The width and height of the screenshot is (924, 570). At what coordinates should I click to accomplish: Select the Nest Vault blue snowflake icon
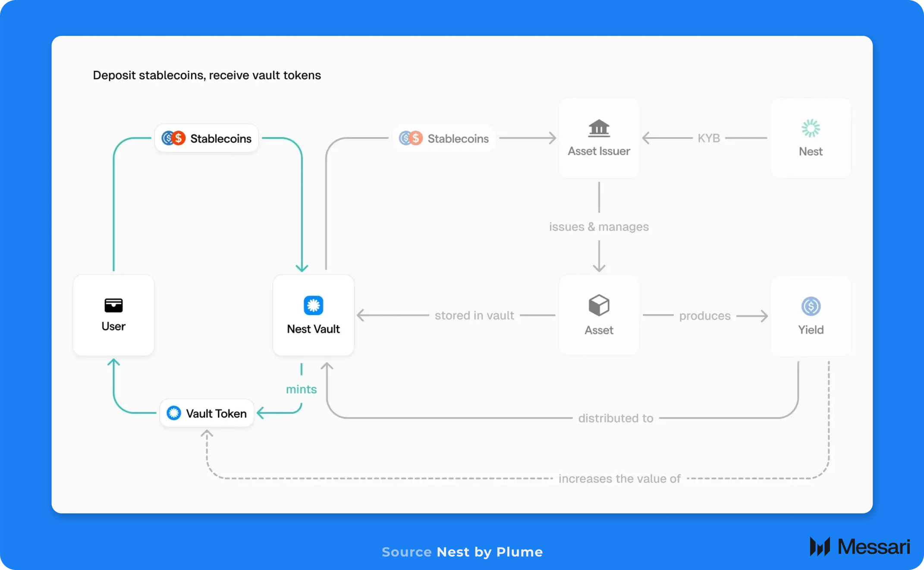[x=313, y=305]
